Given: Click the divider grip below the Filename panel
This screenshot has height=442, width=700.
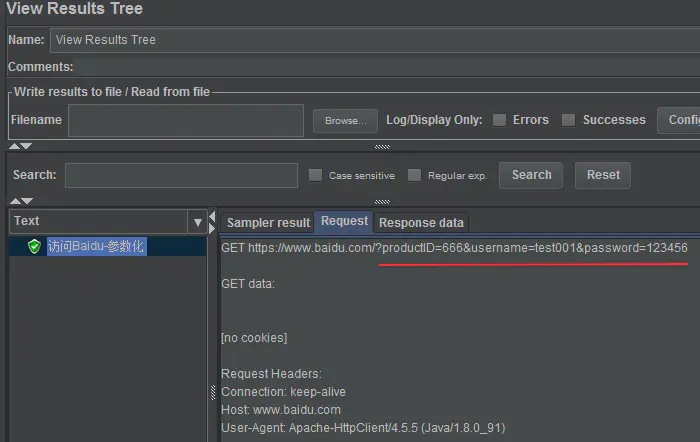Looking at the screenshot, I should (x=382, y=147).
